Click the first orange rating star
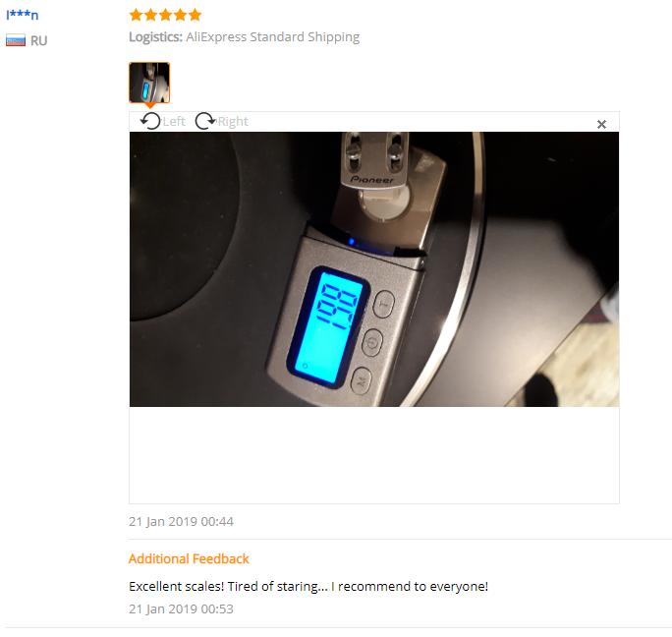 (x=136, y=15)
